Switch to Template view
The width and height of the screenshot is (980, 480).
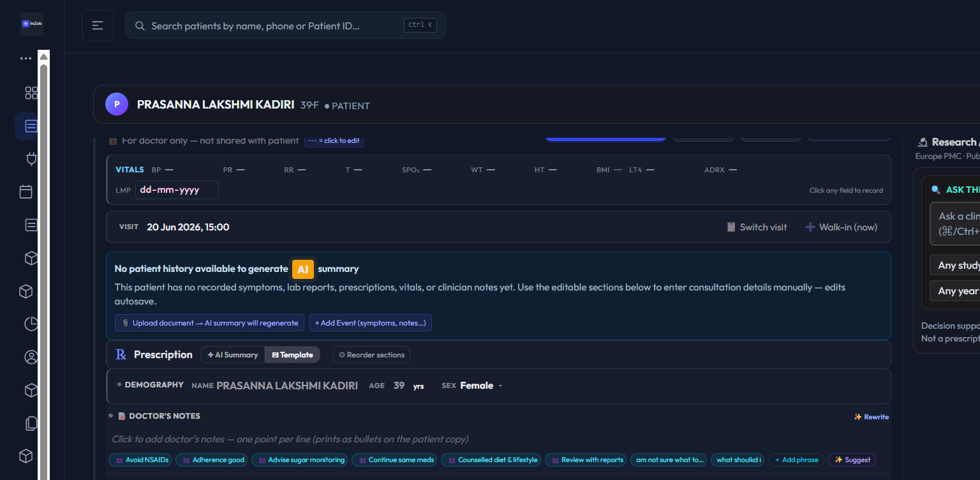(292, 355)
